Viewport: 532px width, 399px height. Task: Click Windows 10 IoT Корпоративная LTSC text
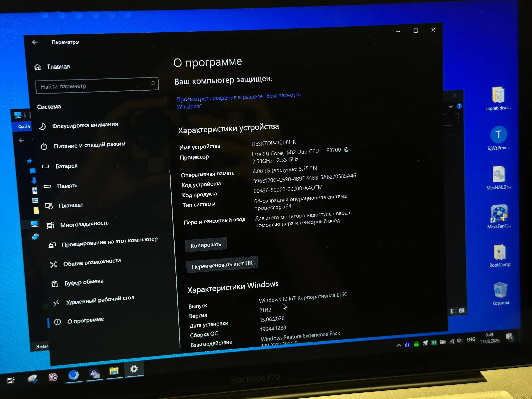pyautogui.click(x=303, y=297)
